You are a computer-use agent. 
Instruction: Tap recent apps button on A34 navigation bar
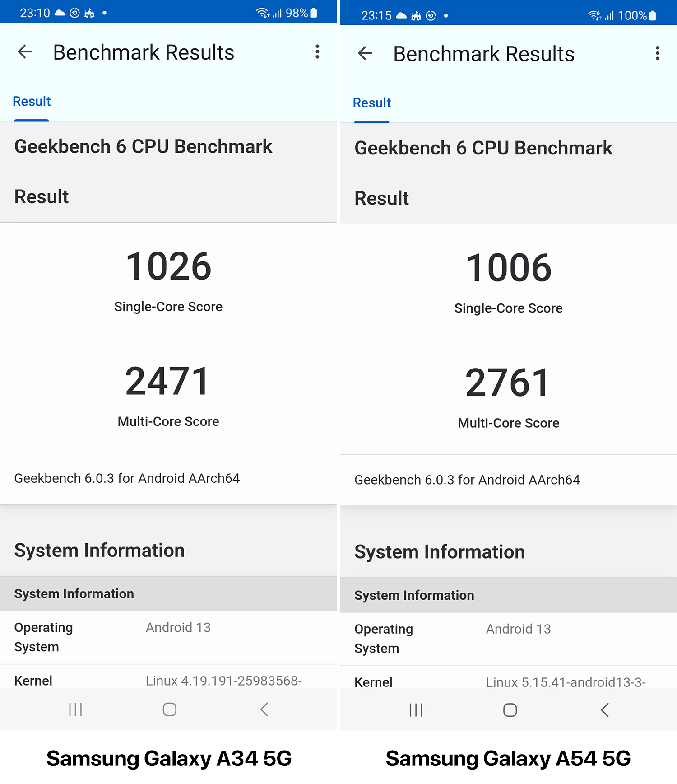point(75,709)
